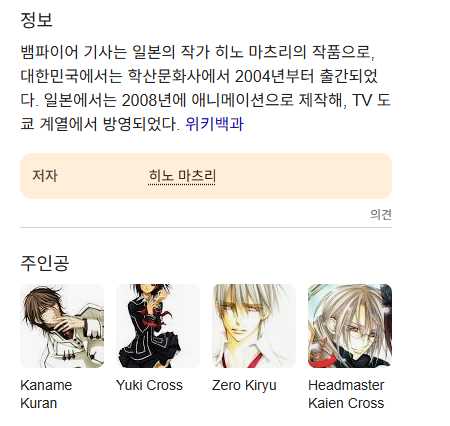Click the beige author info row
This screenshot has width=450, height=426.
coord(206,176)
